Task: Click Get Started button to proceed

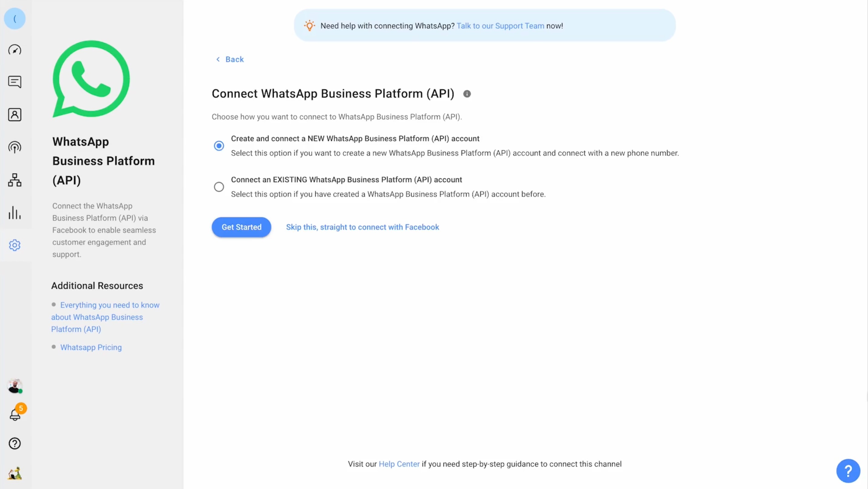Action: click(x=241, y=227)
